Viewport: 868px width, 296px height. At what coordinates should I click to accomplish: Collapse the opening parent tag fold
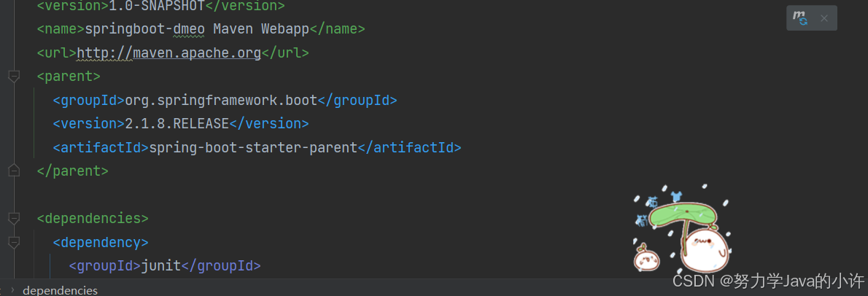click(x=15, y=77)
